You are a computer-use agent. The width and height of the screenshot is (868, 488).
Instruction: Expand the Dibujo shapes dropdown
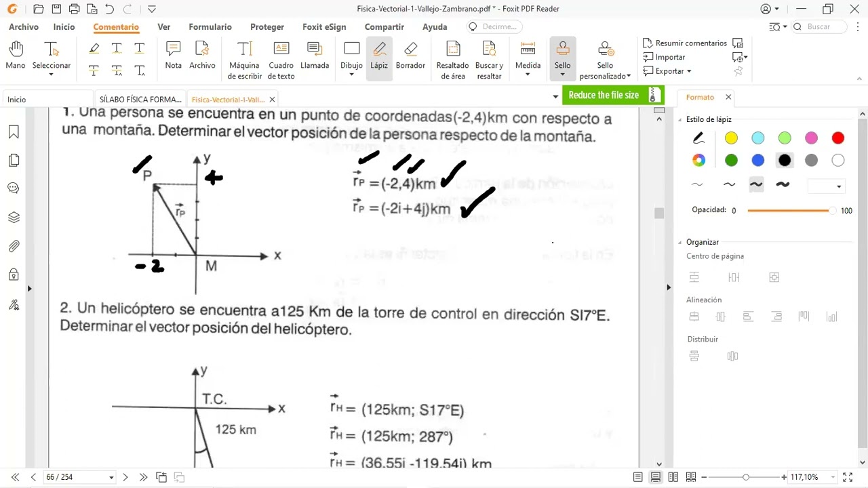[351, 74]
